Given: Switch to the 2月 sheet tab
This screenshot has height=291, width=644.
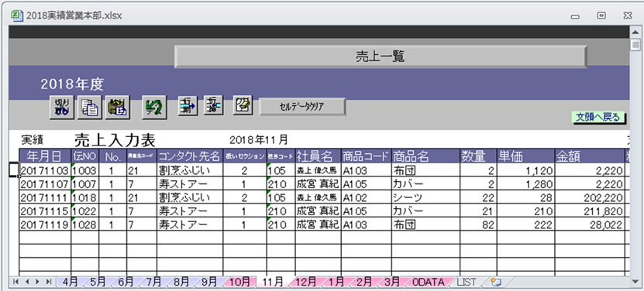Looking at the screenshot, I should (x=364, y=282).
